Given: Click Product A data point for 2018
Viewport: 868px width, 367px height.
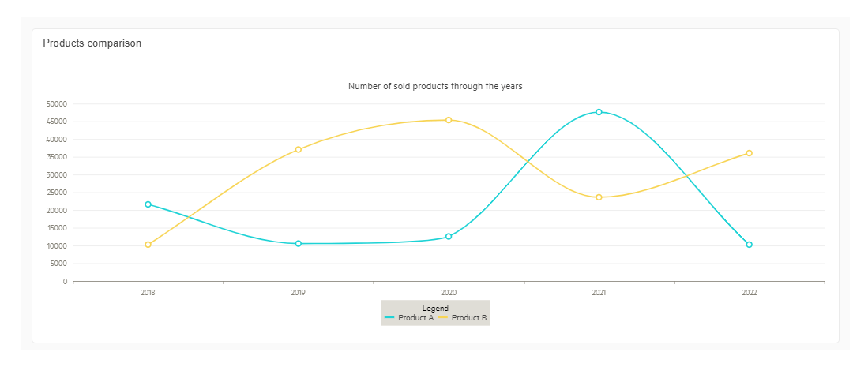Looking at the screenshot, I should tap(148, 204).
